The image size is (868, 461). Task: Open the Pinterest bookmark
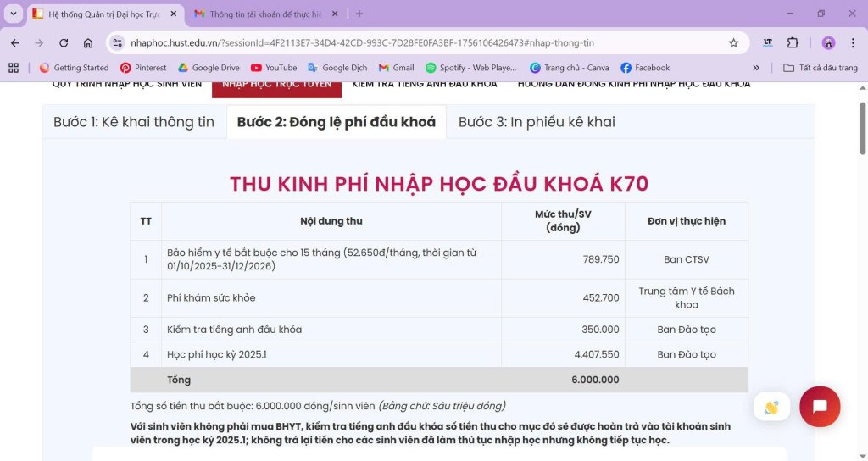pos(143,68)
